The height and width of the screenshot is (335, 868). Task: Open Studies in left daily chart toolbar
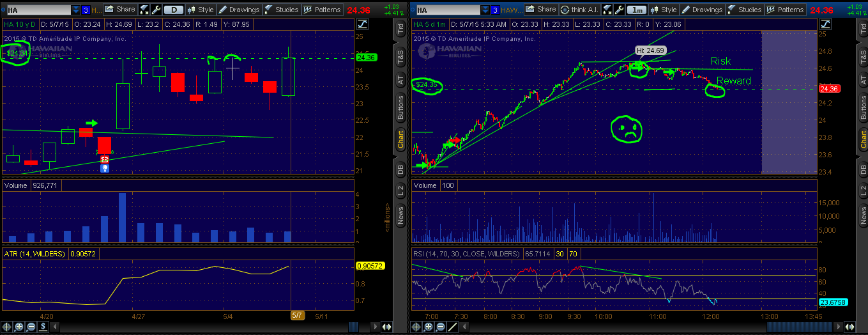coord(282,10)
